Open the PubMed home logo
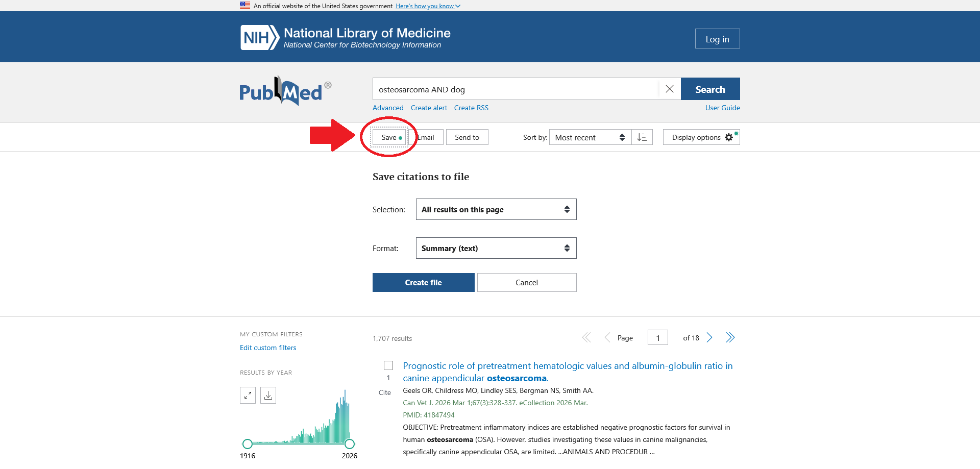 [285, 91]
